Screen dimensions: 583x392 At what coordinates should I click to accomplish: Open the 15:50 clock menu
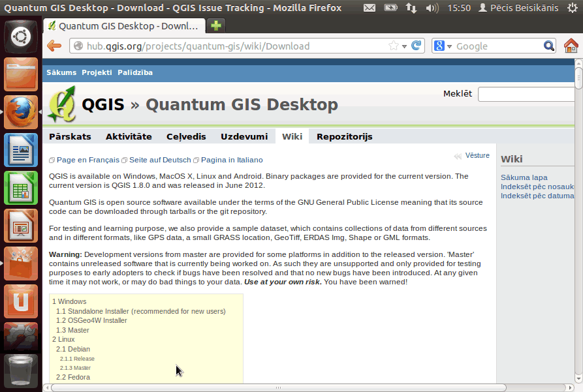coord(459,8)
